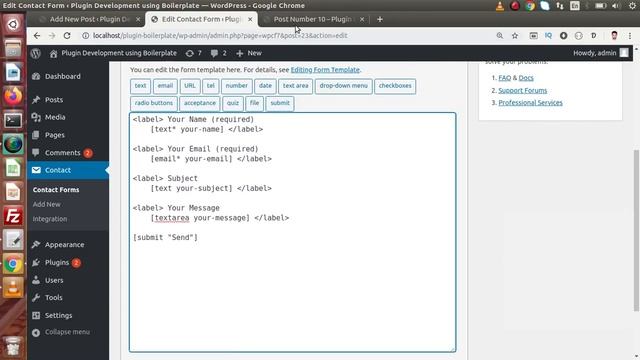Insert a text form tag
The image size is (640, 360).
tap(140, 86)
